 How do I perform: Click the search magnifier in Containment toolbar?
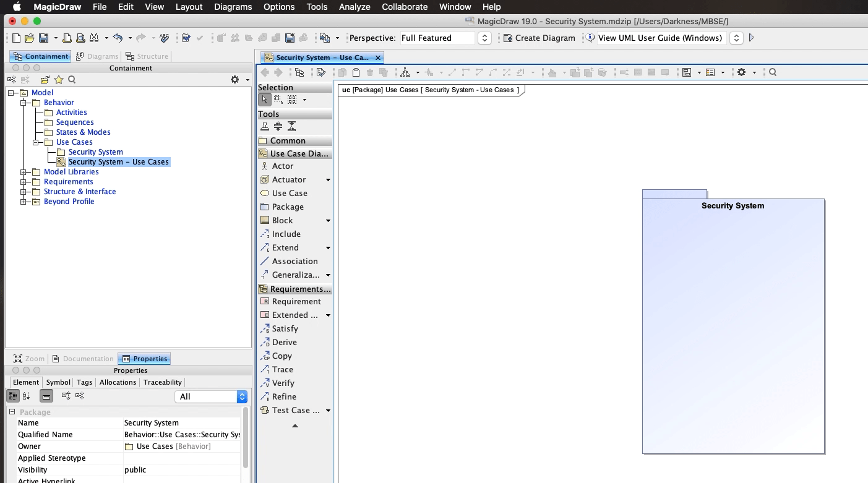[x=72, y=80]
